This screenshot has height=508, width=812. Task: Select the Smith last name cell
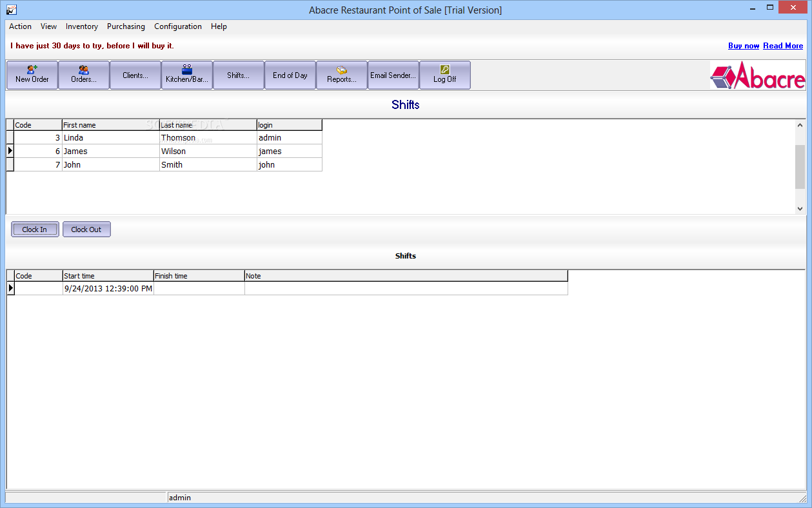coord(208,165)
